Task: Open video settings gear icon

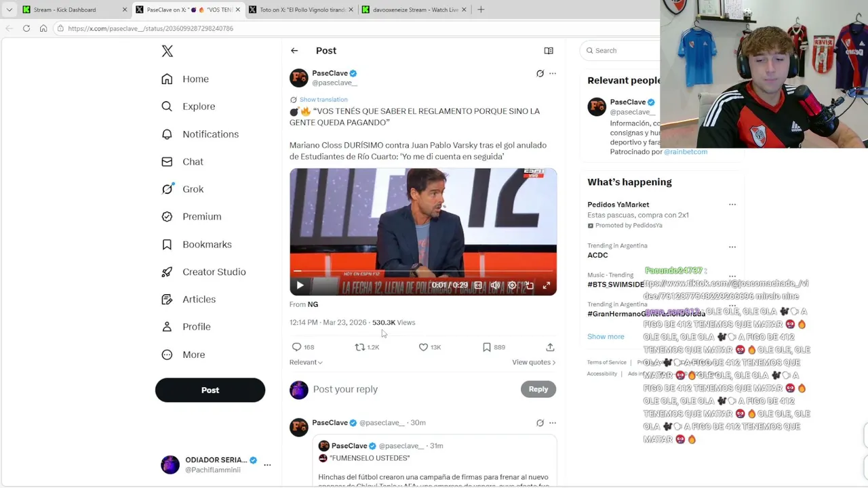Action: click(x=512, y=285)
